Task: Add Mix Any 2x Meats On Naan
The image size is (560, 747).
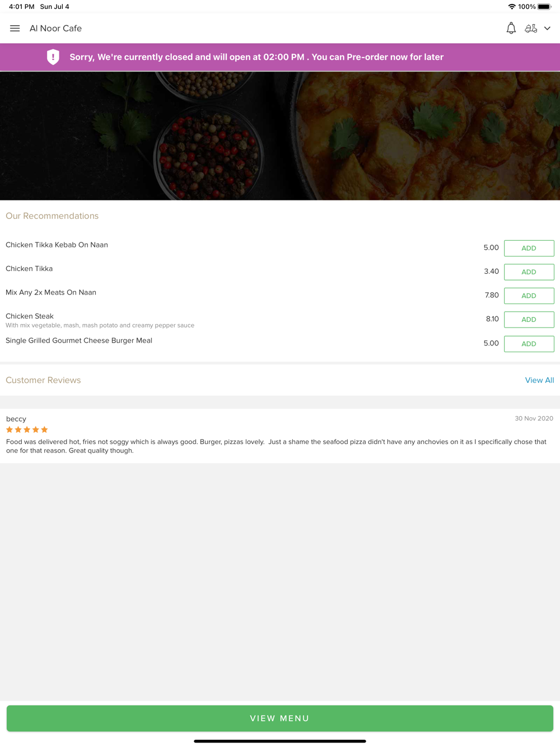Action: (529, 296)
